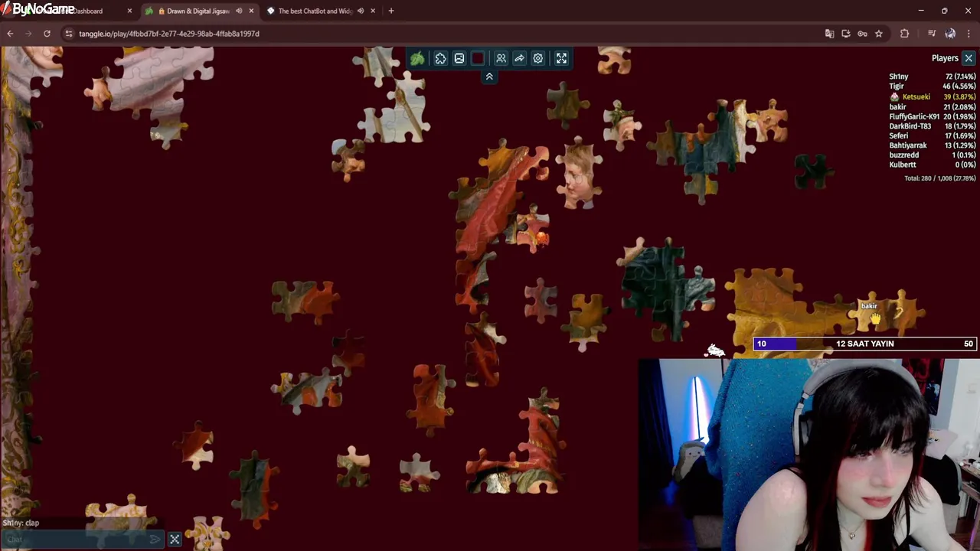This screenshot has width=980, height=551.
Task: Open puzzle settings gear
Action: click(x=538, y=58)
